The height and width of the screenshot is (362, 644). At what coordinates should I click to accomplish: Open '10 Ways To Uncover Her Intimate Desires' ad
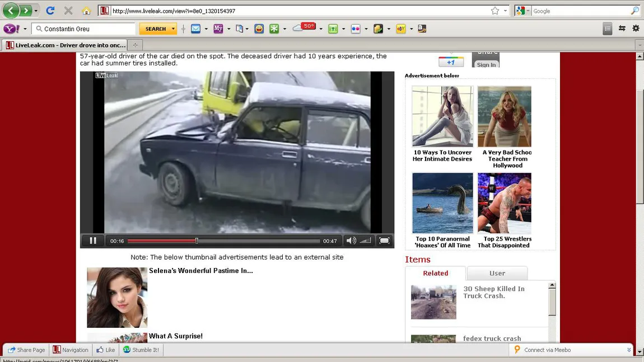coord(442,124)
